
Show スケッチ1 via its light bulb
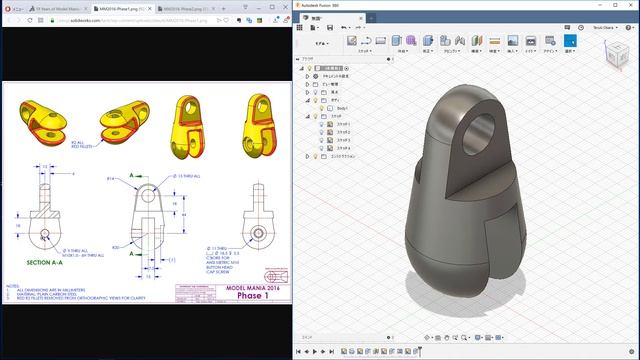point(322,124)
